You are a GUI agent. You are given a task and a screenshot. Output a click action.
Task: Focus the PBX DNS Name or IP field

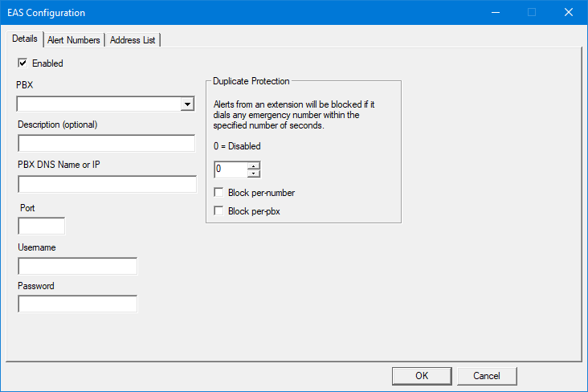click(107, 184)
